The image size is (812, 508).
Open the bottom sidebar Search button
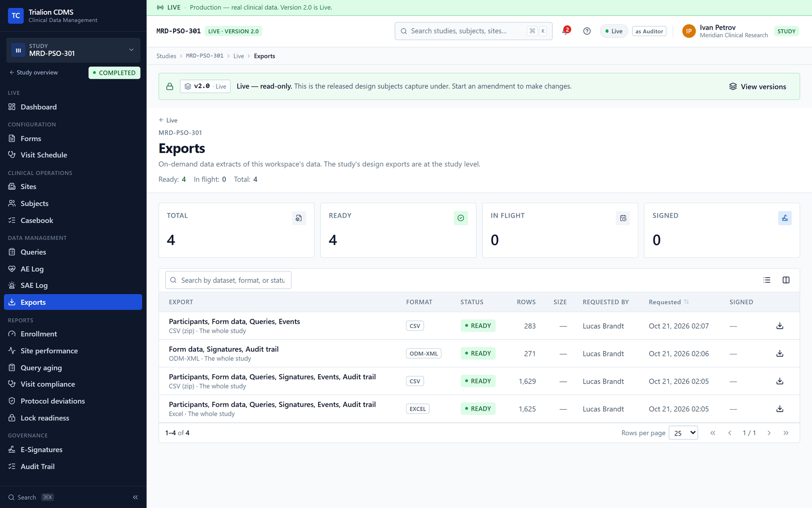click(x=31, y=497)
